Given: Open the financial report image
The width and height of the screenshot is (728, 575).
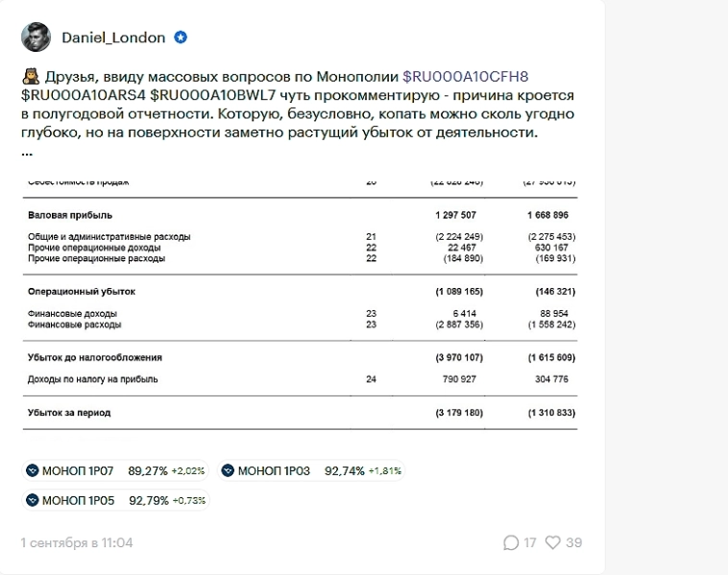Looking at the screenshot, I should pyautogui.click(x=300, y=304).
